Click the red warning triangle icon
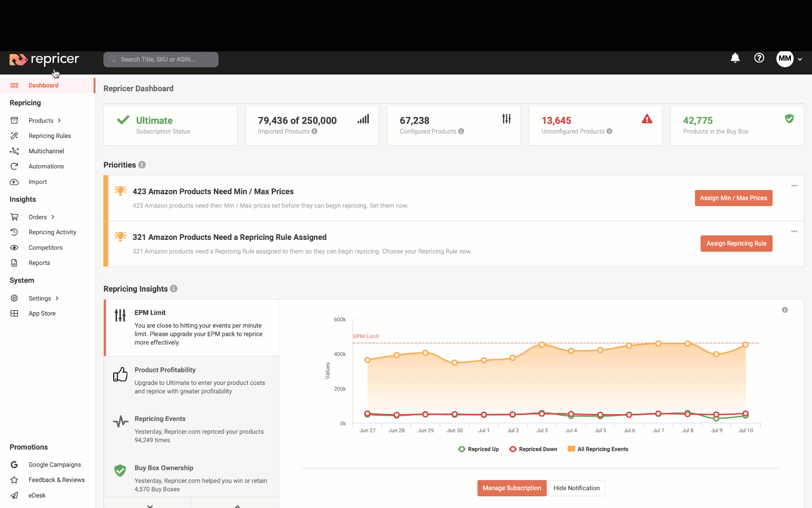The width and height of the screenshot is (812, 508). 647,119
